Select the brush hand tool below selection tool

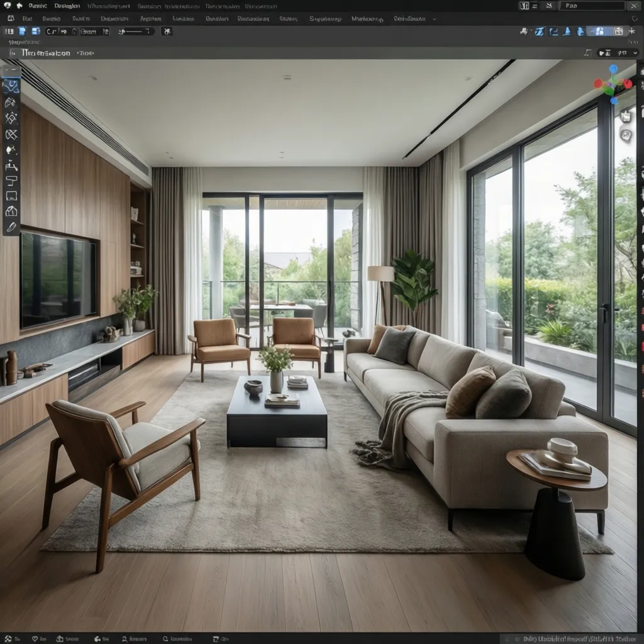11,103
